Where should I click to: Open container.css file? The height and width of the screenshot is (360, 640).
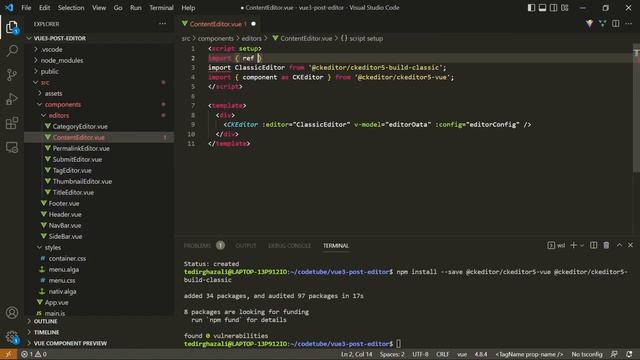pos(99,258)
